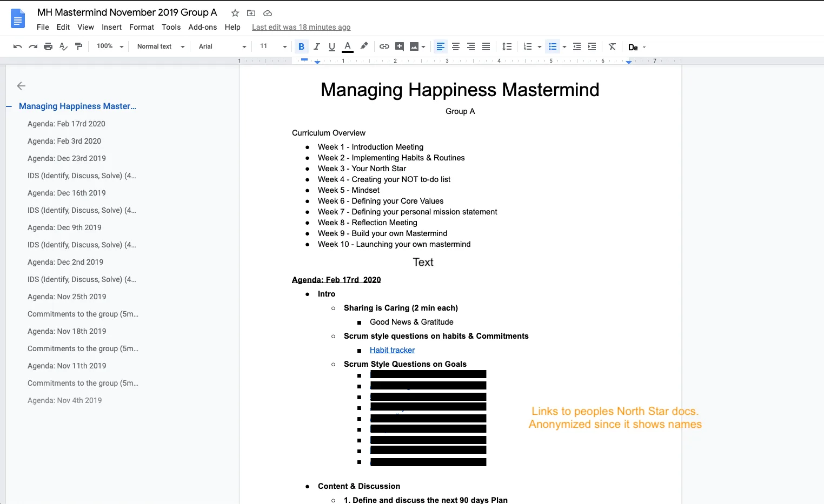Open the zoom level dropdown

(x=109, y=46)
